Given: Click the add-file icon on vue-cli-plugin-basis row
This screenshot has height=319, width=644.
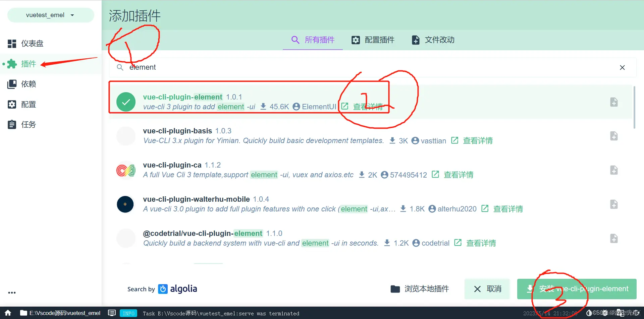Looking at the screenshot, I should (614, 136).
